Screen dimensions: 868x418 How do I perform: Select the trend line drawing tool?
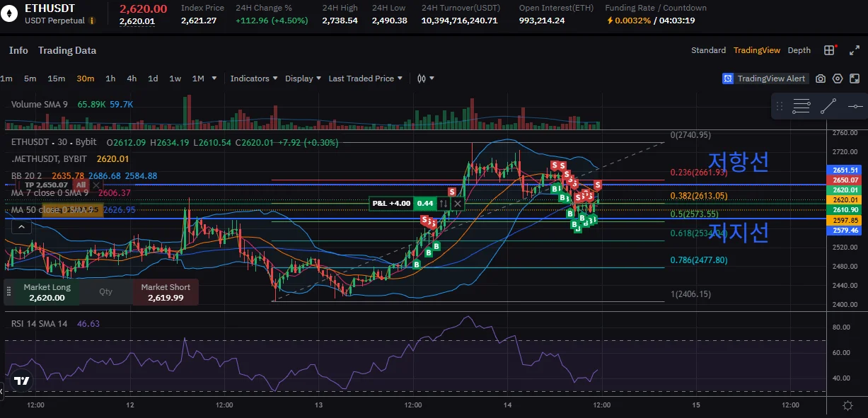click(828, 107)
